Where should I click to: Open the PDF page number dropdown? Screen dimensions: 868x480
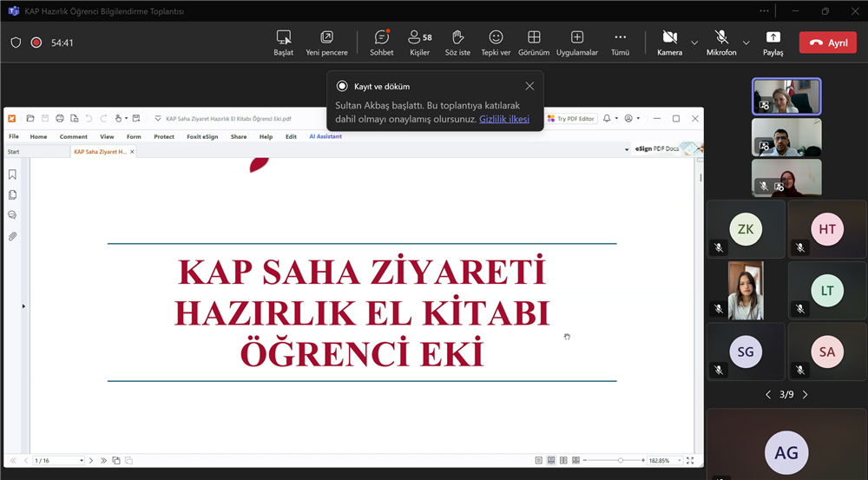click(82, 460)
